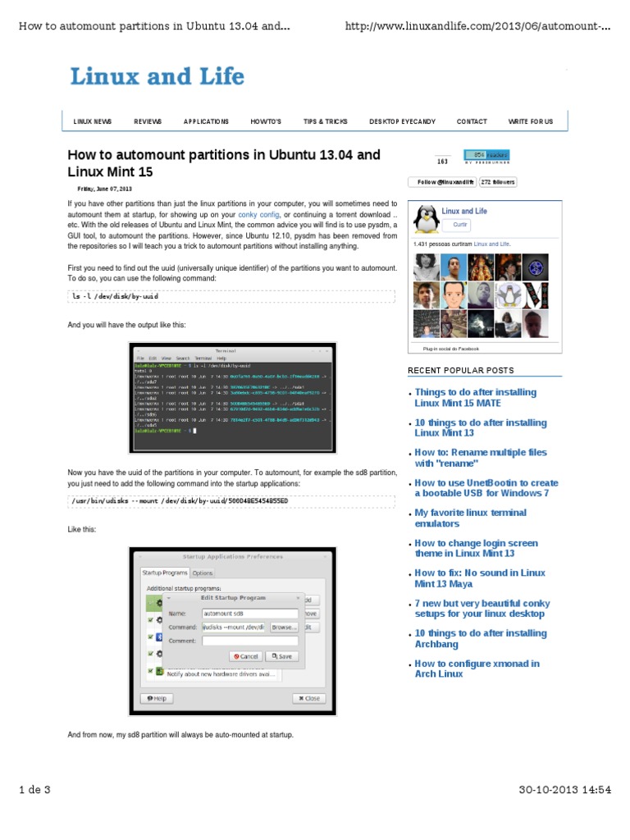Click the udisks --mount command code box
630x840 pixels.
point(231,501)
